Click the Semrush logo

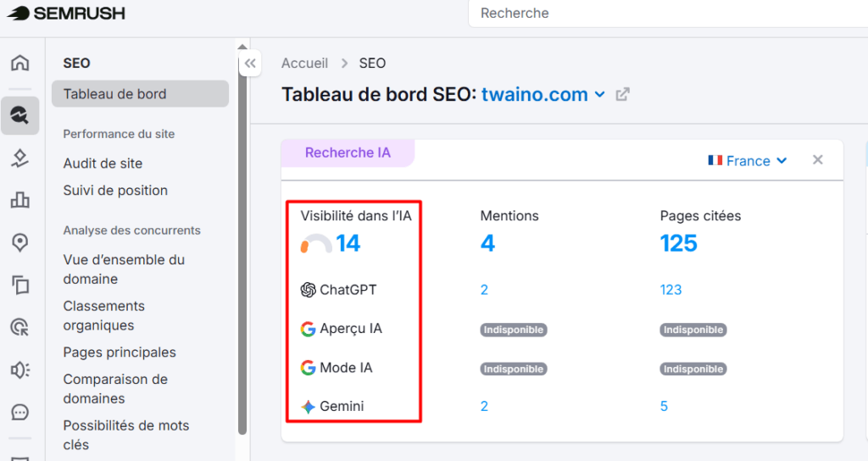(x=66, y=14)
